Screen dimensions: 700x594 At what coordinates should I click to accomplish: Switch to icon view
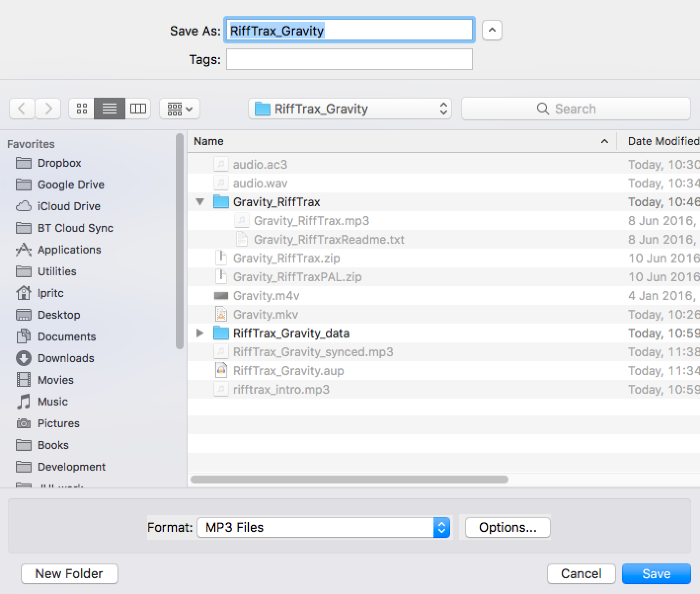point(82,109)
